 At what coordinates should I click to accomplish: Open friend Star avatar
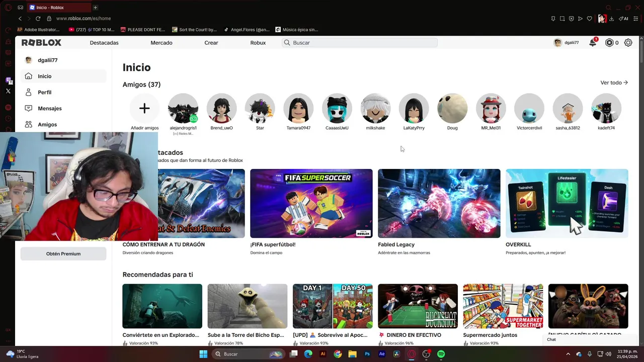point(260,108)
